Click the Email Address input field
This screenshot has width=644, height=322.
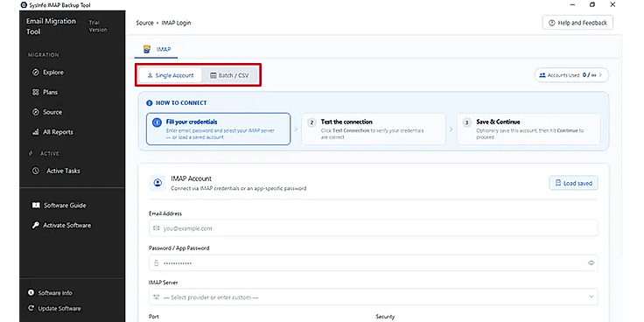point(374,228)
